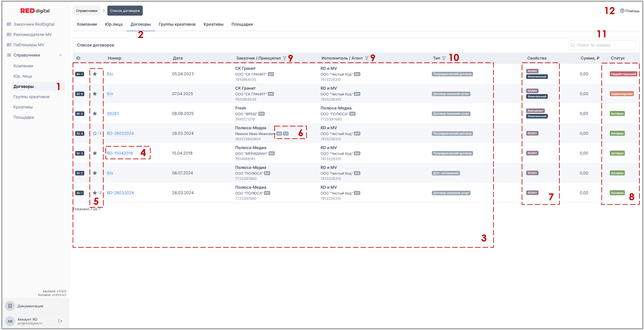Open contract RD-15042018
644x330 pixels.
[x=120, y=153]
